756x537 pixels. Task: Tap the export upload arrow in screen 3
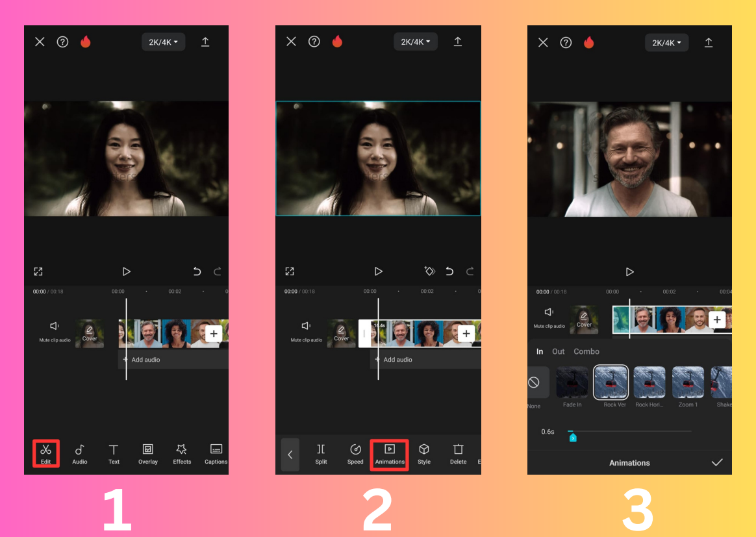click(709, 42)
